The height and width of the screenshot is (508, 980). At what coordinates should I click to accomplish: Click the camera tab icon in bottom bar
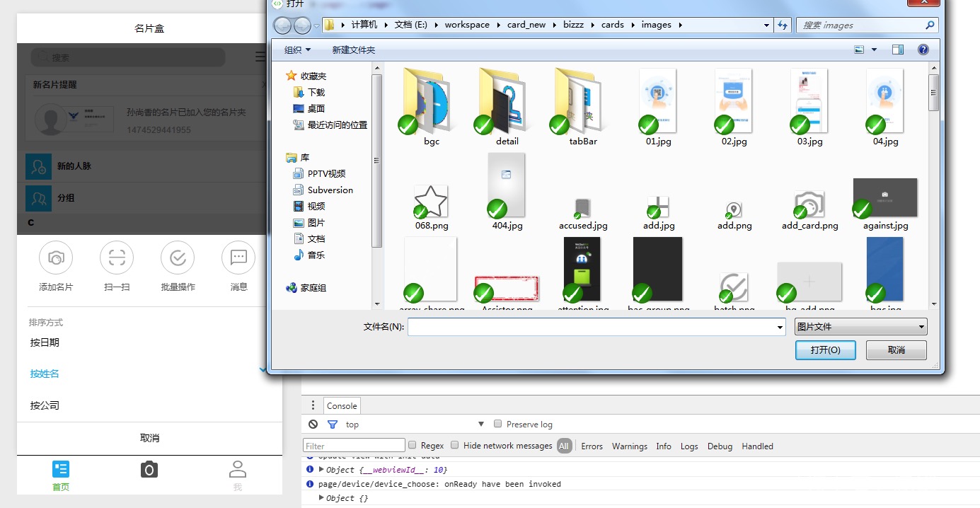149,470
